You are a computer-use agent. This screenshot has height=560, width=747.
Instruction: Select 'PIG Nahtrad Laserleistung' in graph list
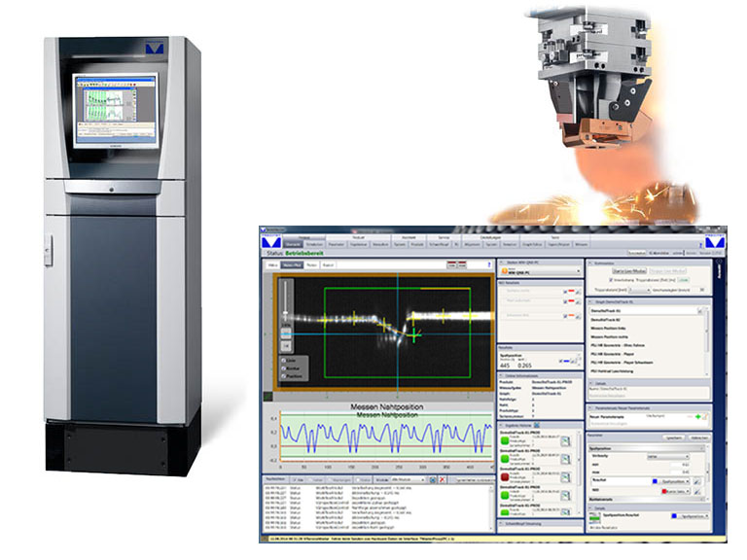click(612, 371)
